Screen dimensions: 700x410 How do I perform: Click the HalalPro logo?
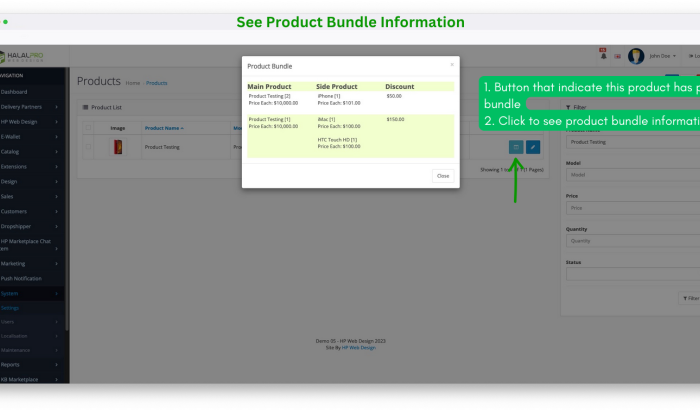[21, 57]
